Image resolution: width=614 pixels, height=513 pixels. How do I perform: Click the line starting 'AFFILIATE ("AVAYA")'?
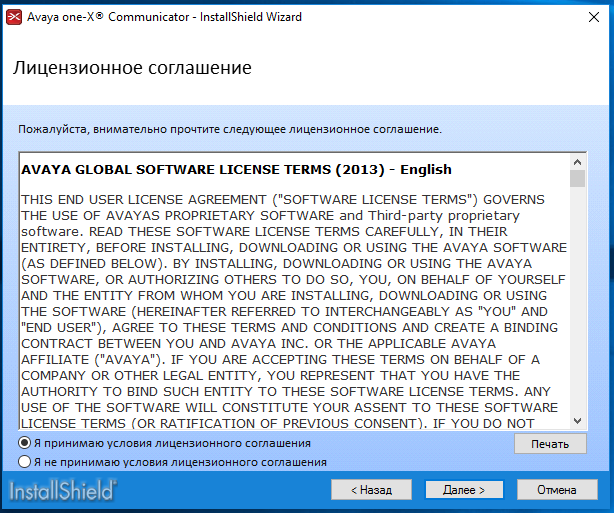click(x=280, y=359)
